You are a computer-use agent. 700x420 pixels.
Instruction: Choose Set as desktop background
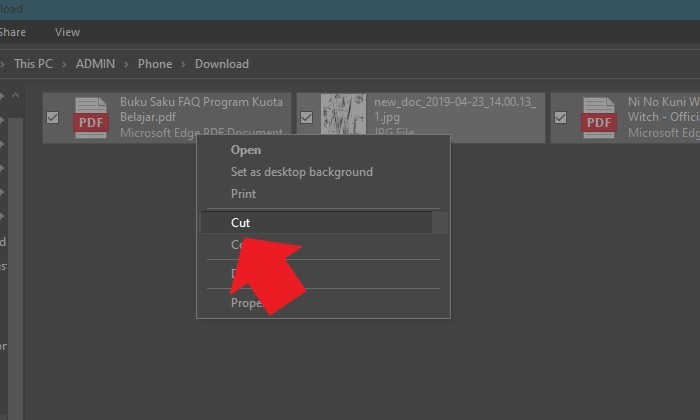(x=301, y=172)
